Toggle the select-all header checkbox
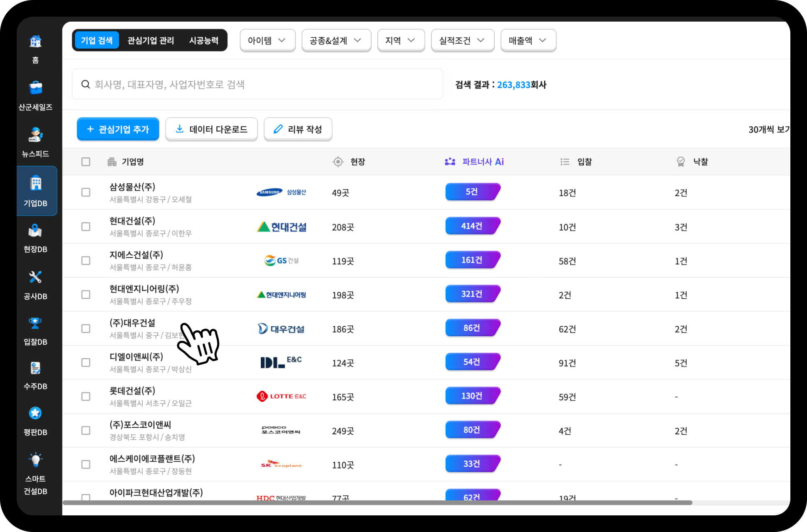Viewport: 807px width, 532px height. tap(86, 162)
